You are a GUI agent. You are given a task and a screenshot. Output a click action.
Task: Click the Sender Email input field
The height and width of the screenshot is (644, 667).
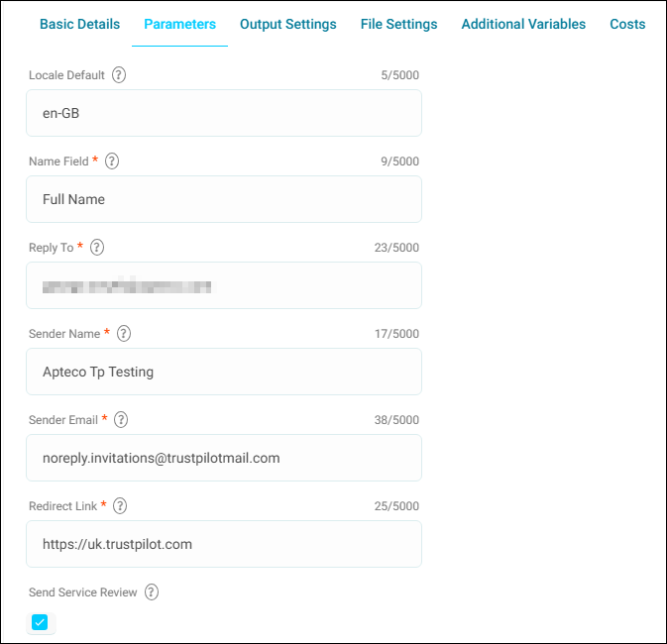(224, 458)
